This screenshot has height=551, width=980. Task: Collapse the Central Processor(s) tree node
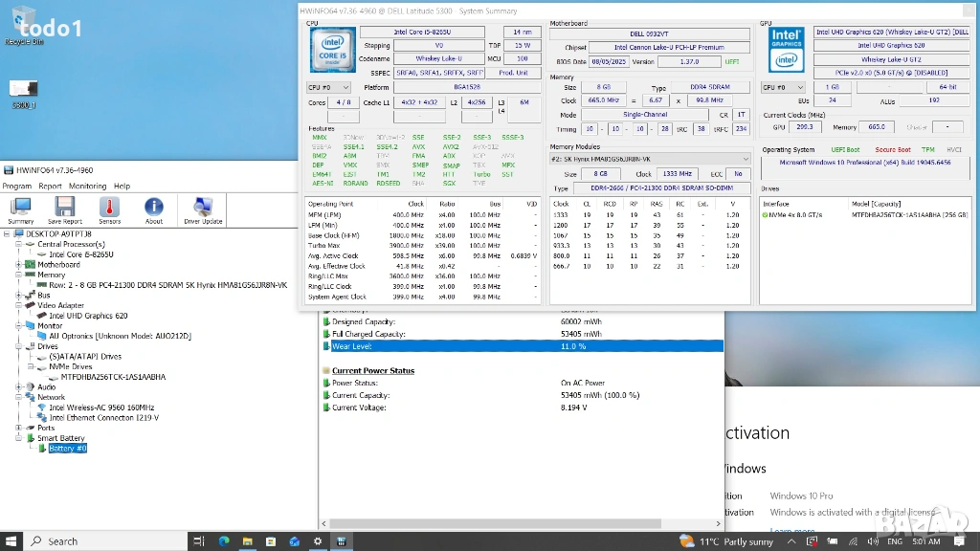click(x=18, y=244)
